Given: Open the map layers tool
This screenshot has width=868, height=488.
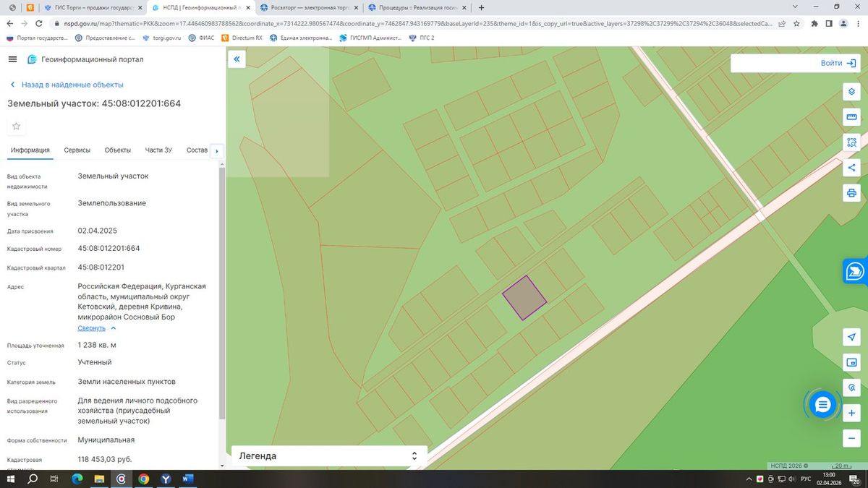Looking at the screenshot, I should (x=851, y=92).
